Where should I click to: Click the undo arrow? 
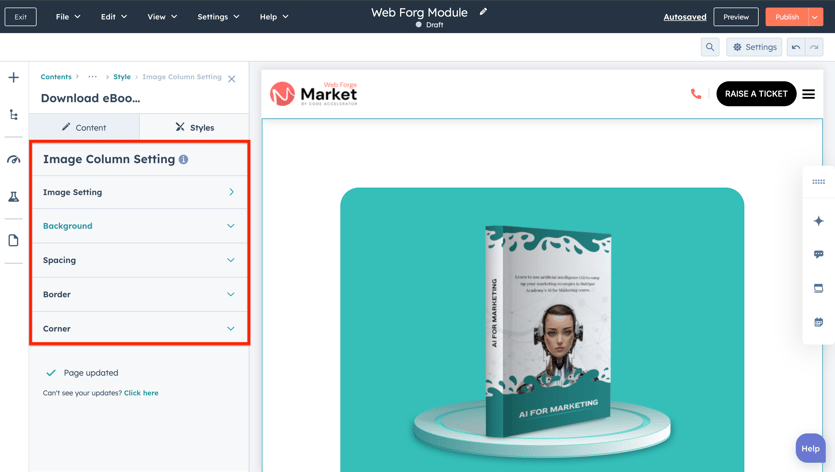tap(796, 47)
